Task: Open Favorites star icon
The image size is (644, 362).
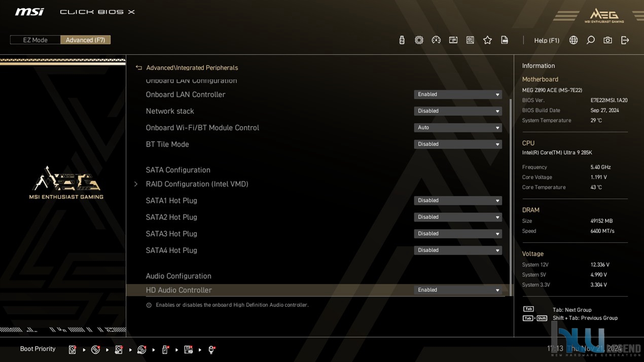Action: [x=487, y=40]
